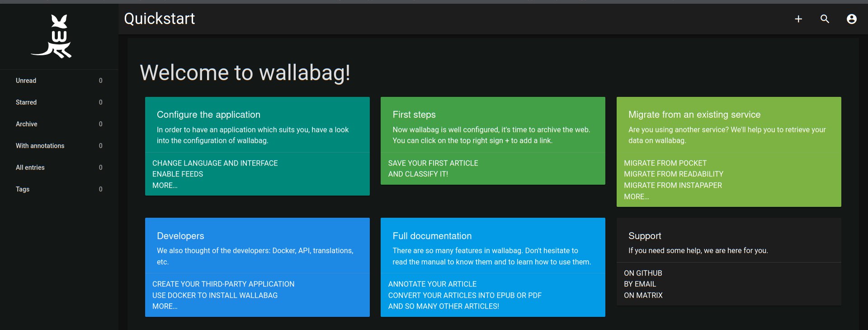Get support On Matrix
Screen dimensions: 868x330
pos(643,296)
